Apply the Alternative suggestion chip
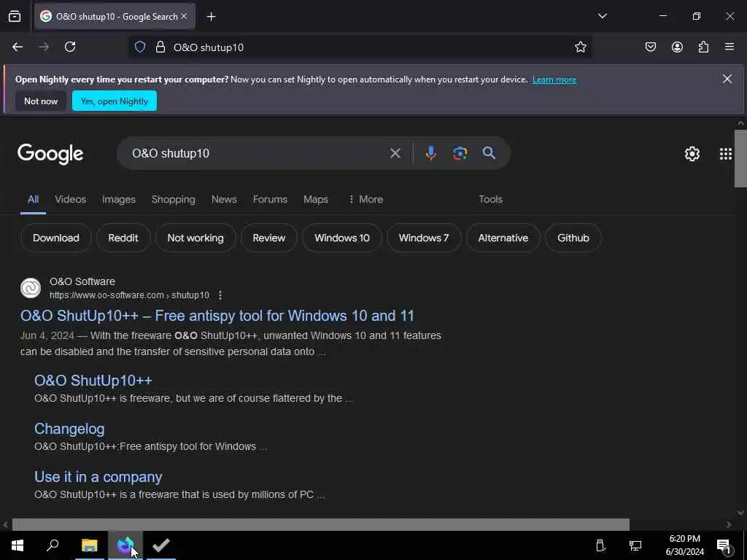Viewport: 747px width, 560px height. (x=503, y=238)
